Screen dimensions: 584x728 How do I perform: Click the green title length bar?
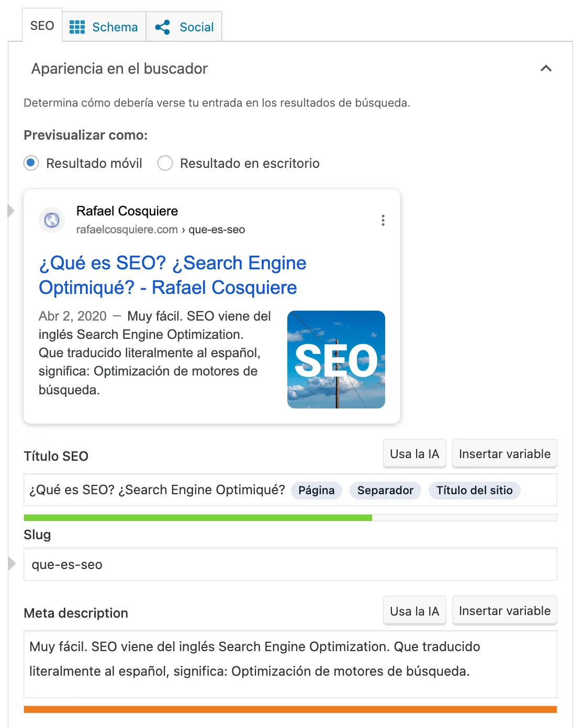198,517
